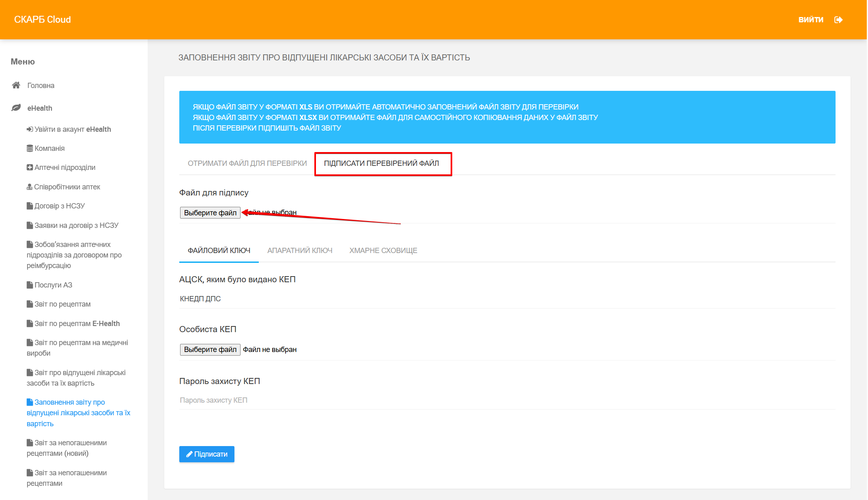This screenshot has height=500, width=868.
Task: Click the database icon next to Компанія
Action: tap(30, 148)
